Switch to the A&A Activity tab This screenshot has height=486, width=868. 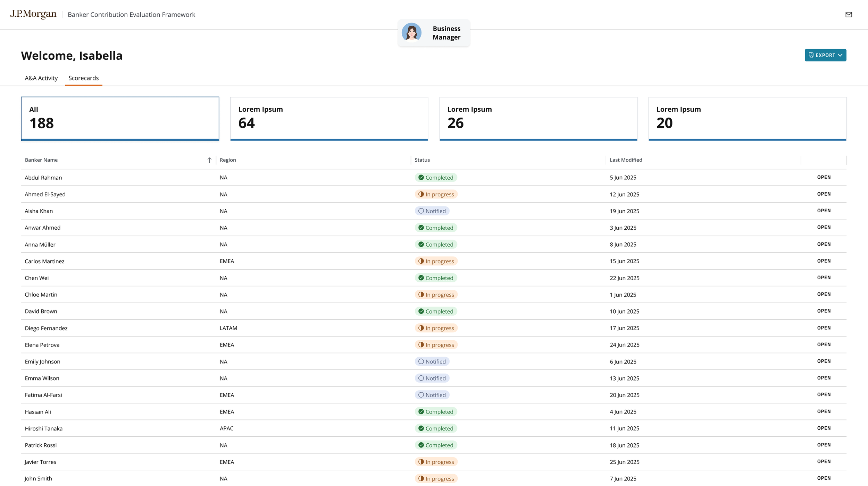41,78
